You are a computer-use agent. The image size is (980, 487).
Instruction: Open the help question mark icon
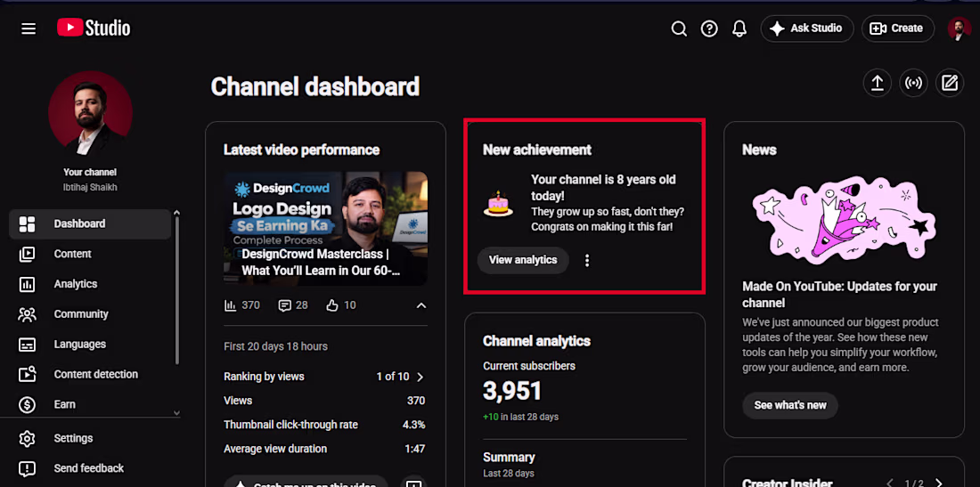coord(709,28)
